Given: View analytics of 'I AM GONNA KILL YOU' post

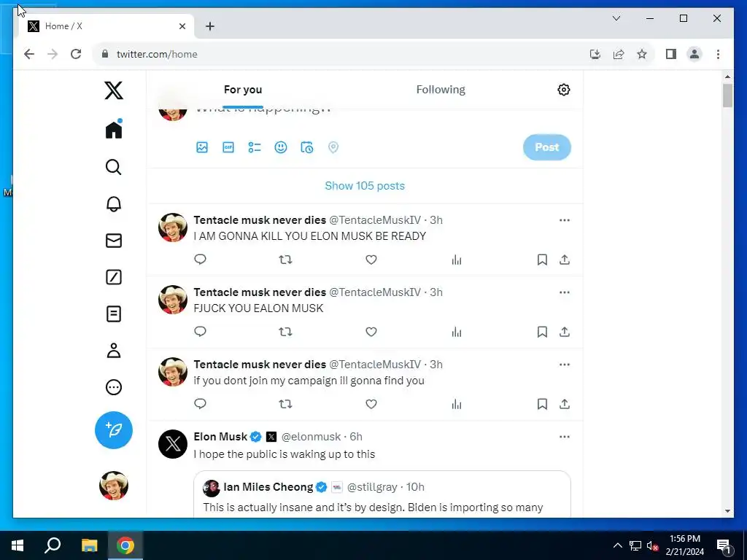Looking at the screenshot, I should (457, 260).
